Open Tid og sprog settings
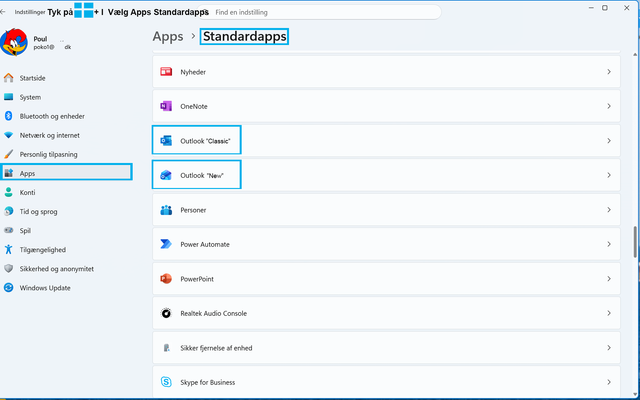 tap(66, 211)
